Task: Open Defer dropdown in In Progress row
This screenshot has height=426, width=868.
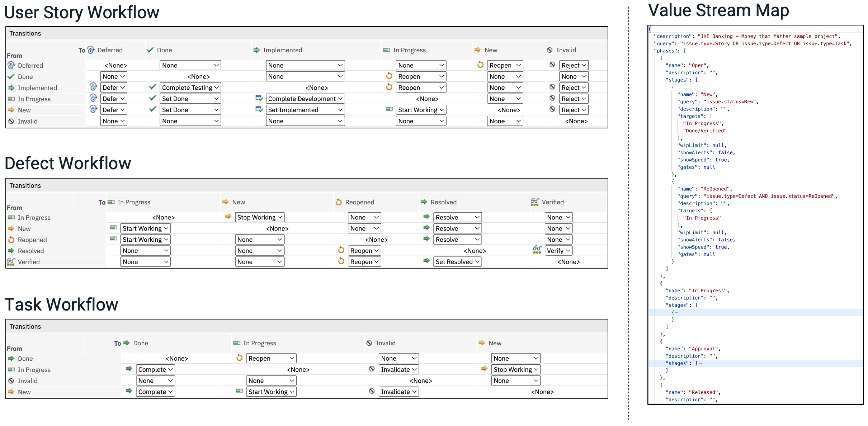Action: (x=114, y=99)
